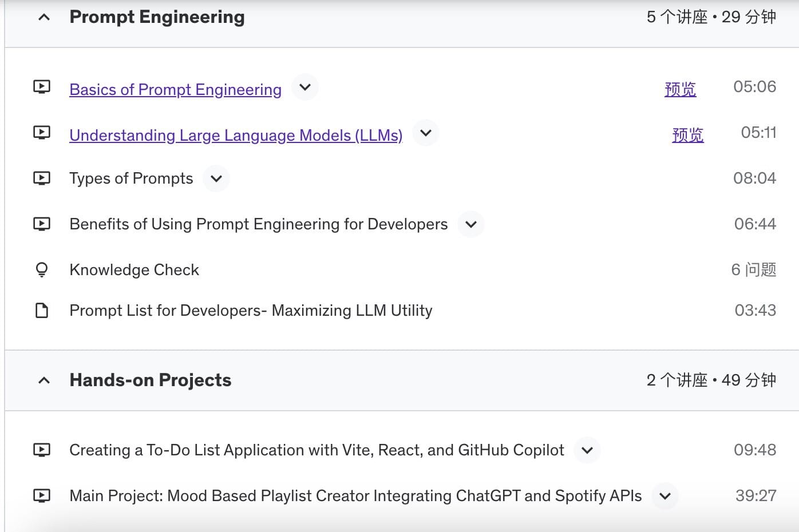
Task: Expand Basics of Prompt Engineering description
Action: click(305, 88)
